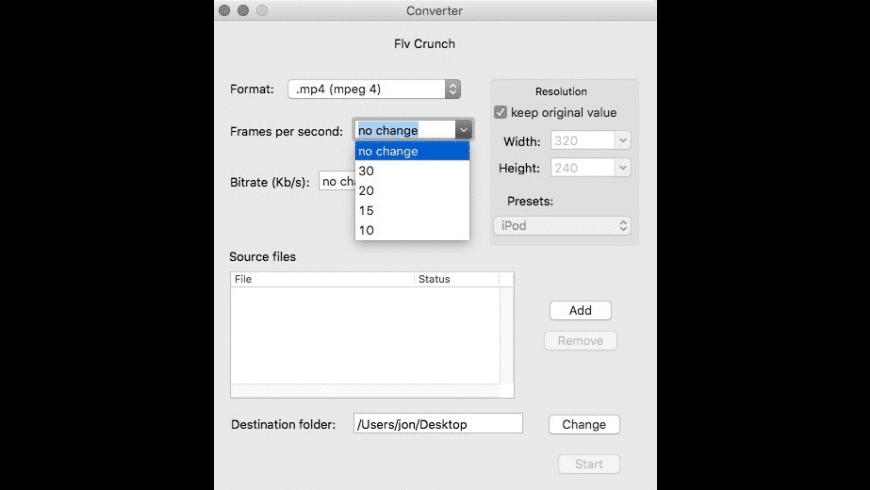The width and height of the screenshot is (870, 490).
Task: Click the Presets label
Action: [530, 201]
